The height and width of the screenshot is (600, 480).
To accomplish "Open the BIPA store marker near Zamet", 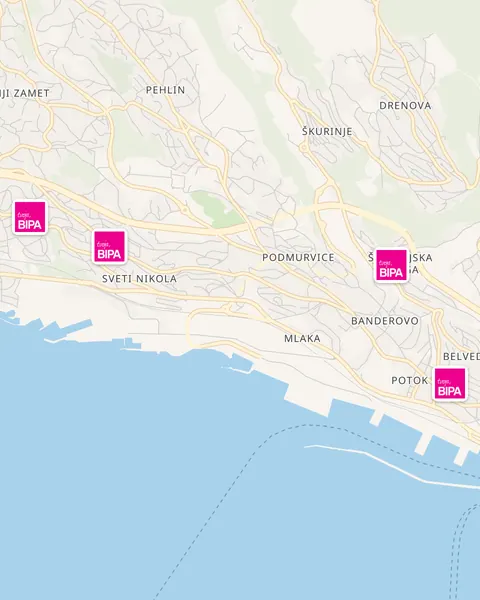I will 30,217.
